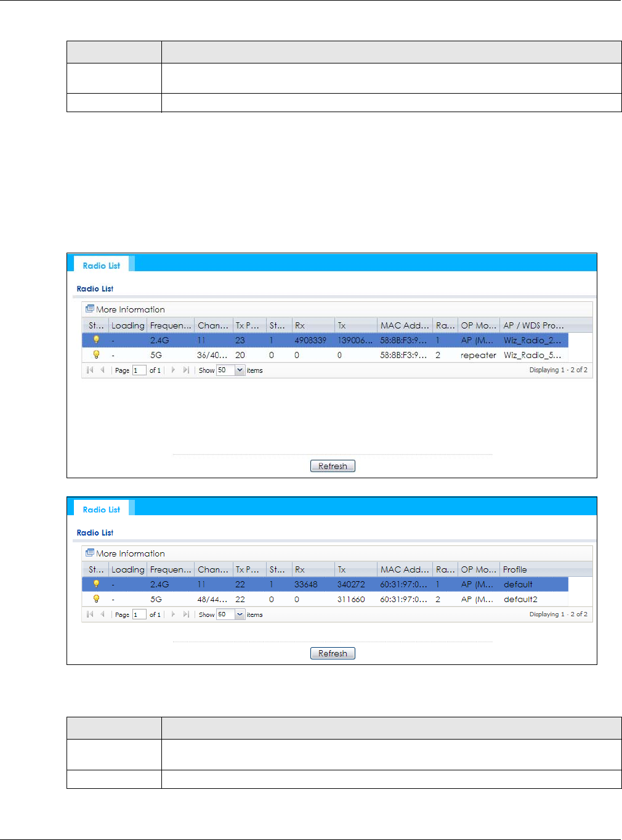
Task: Click the 58:8B:F3:9... MAC address in the repeater row
Action: (x=403, y=355)
